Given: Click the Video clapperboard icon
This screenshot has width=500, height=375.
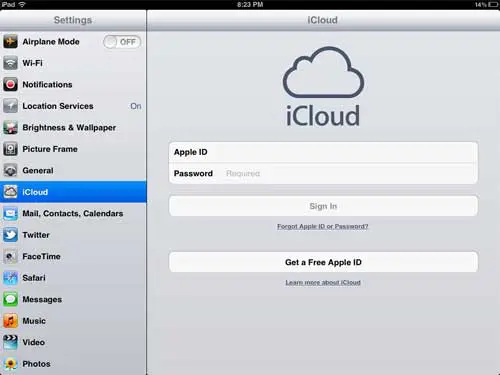Looking at the screenshot, I should coord(10,342).
